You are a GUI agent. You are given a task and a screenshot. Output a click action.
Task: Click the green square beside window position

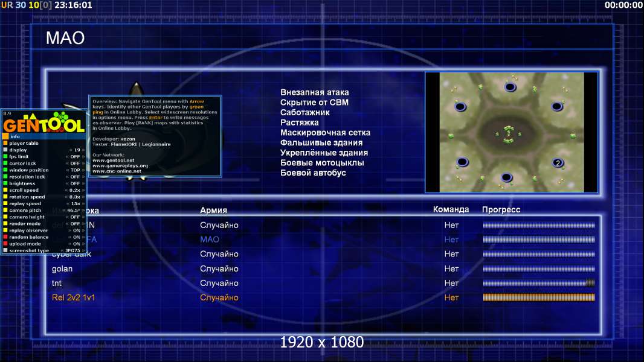tap(5, 170)
